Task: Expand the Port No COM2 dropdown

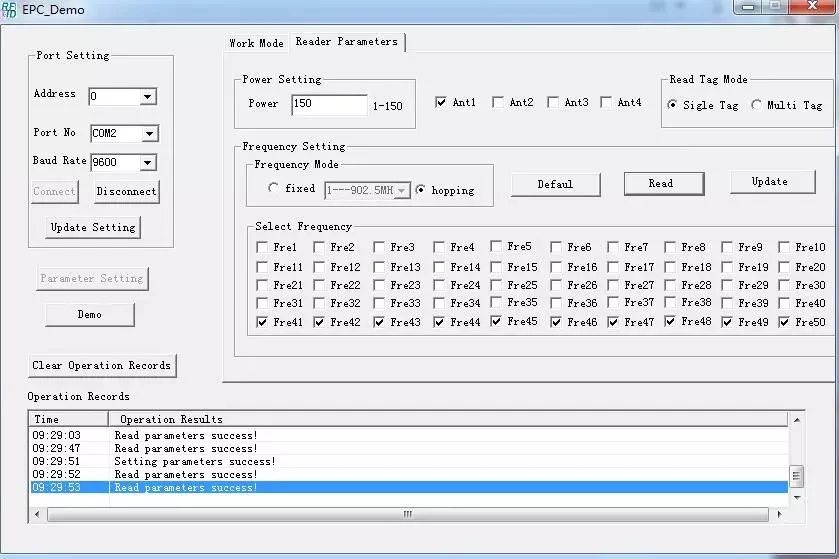Action: [147, 133]
